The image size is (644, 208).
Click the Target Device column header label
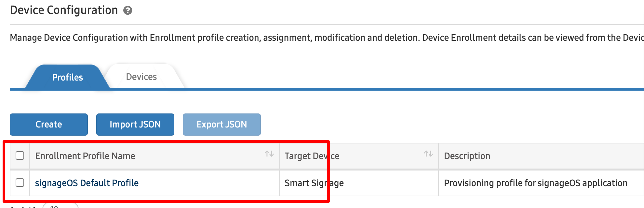pyautogui.click(x=312, y=156)
